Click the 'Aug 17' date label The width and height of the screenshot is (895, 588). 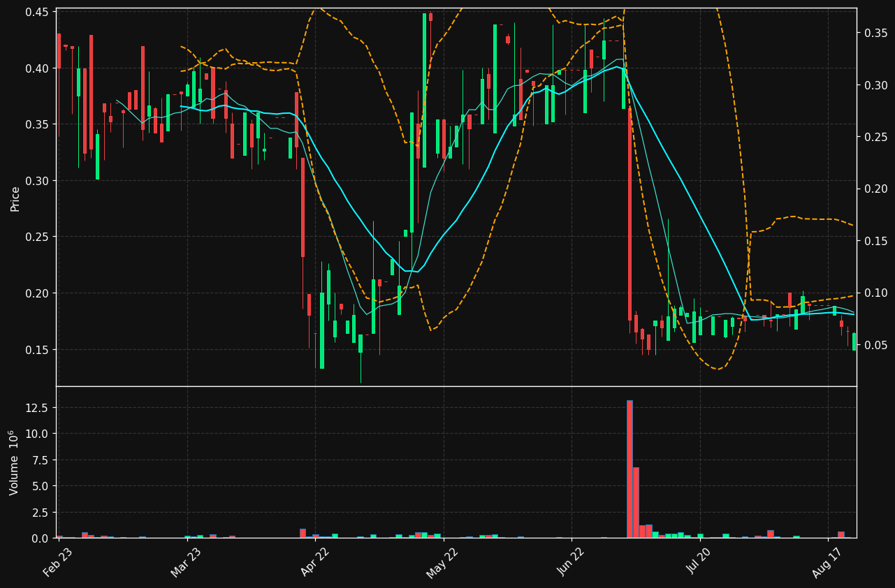click(x=828, y=562)
